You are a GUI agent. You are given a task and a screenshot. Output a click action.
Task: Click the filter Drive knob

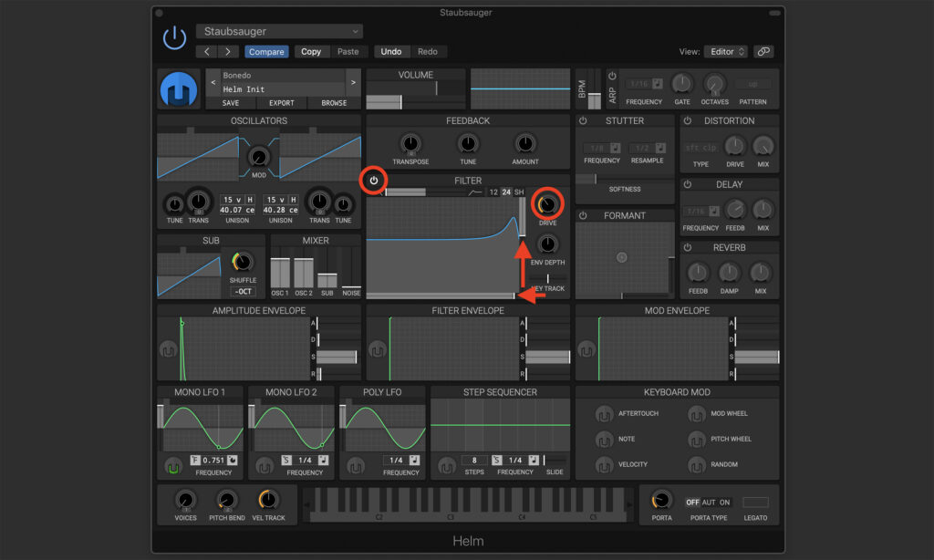pyautogui.click(x=547, y=205)
